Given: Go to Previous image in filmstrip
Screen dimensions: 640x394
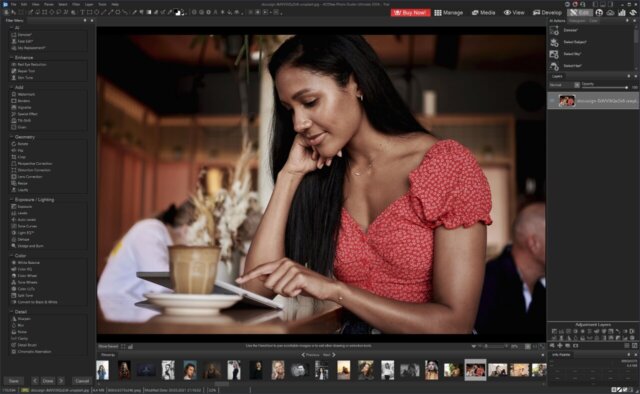Looking at the screenshot, I should (x=310, y=355).
